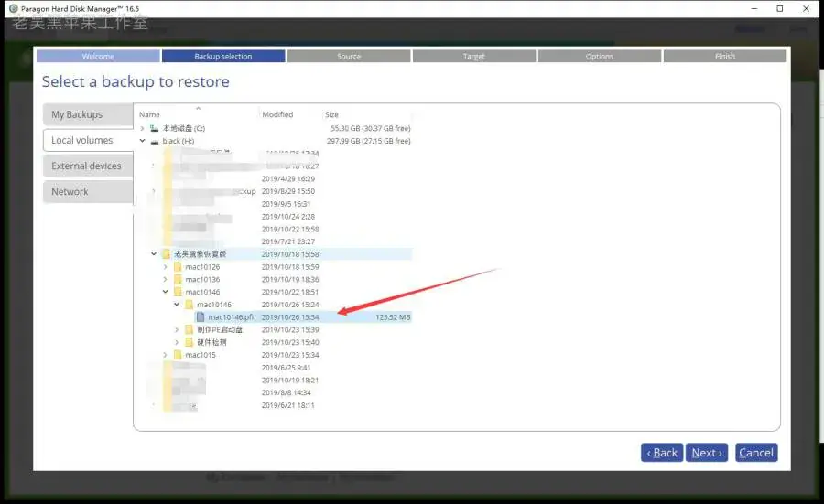The image size is (824, 504).
Task: Click the date 2019/10/19 18:36
Action: [290, 279]
